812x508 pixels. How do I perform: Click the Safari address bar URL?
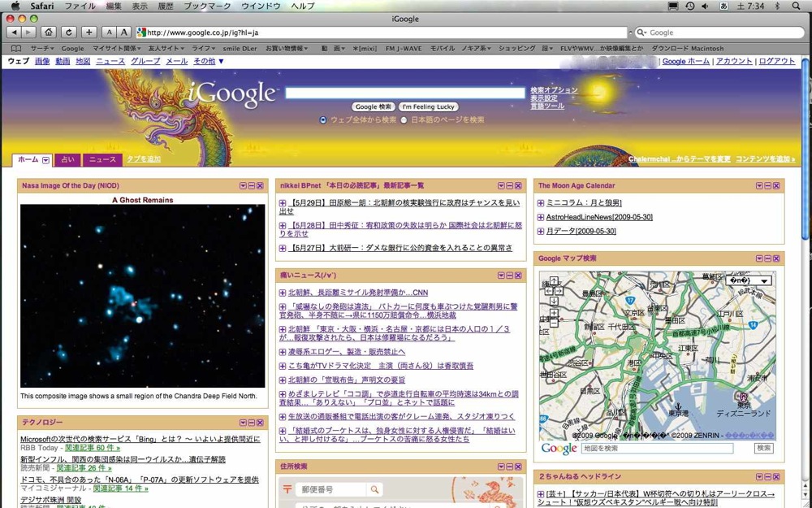coord(381,33)
